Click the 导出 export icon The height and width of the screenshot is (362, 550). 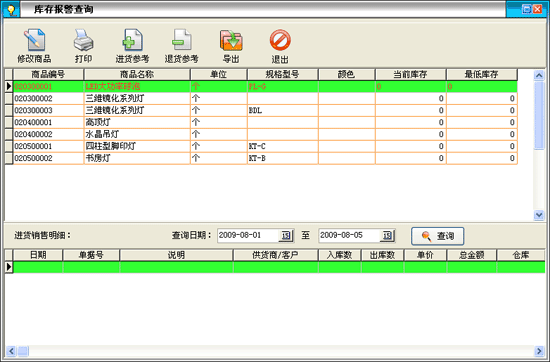pos(231,40)
